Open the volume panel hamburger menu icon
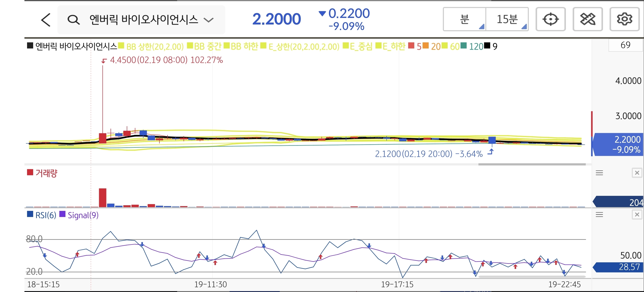This screenshot has width=644, height=292. click(599, 173)
